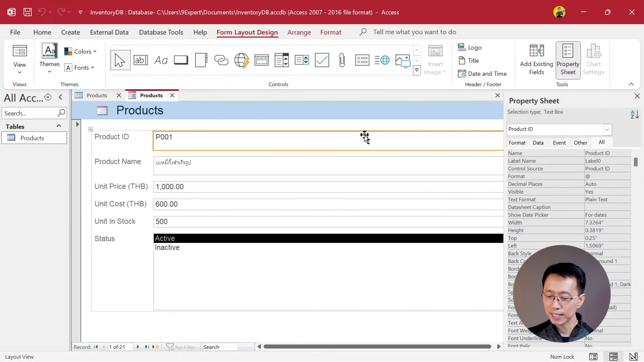Select the Label control tool

pos(161,60)
